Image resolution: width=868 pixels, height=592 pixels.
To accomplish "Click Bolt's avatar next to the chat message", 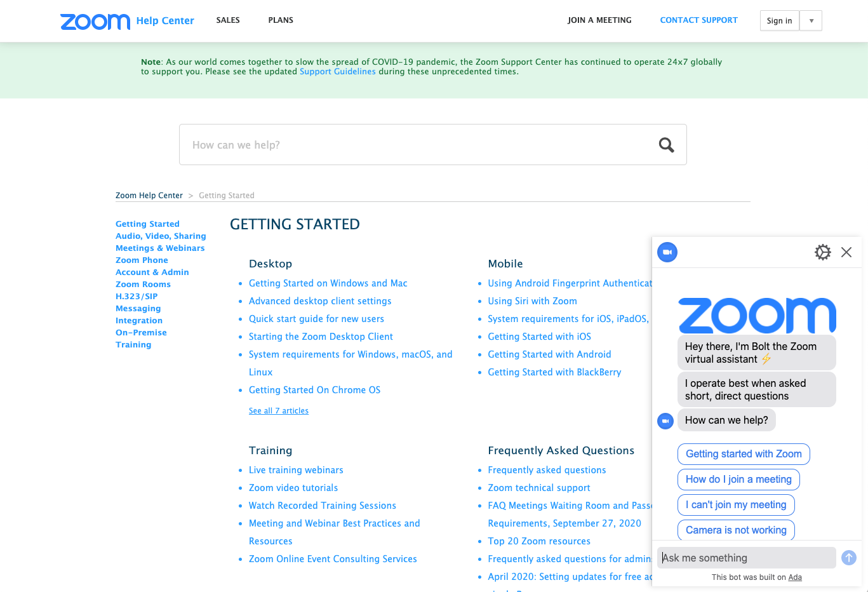I will pyautogui.click(x=665, y=420).
